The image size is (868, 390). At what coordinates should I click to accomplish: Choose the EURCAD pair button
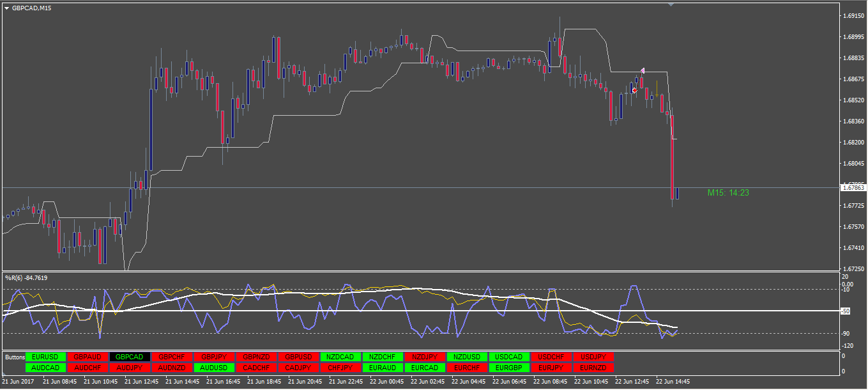pos(425,368)
